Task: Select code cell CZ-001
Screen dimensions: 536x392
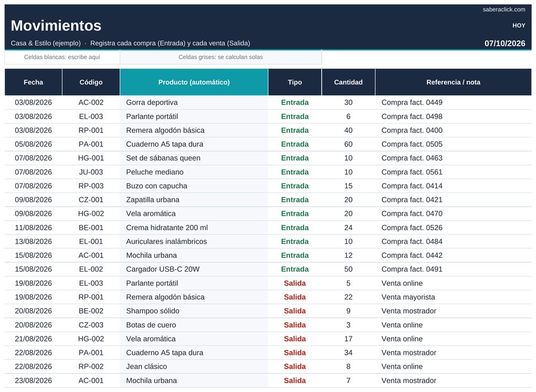Action: 91,200
